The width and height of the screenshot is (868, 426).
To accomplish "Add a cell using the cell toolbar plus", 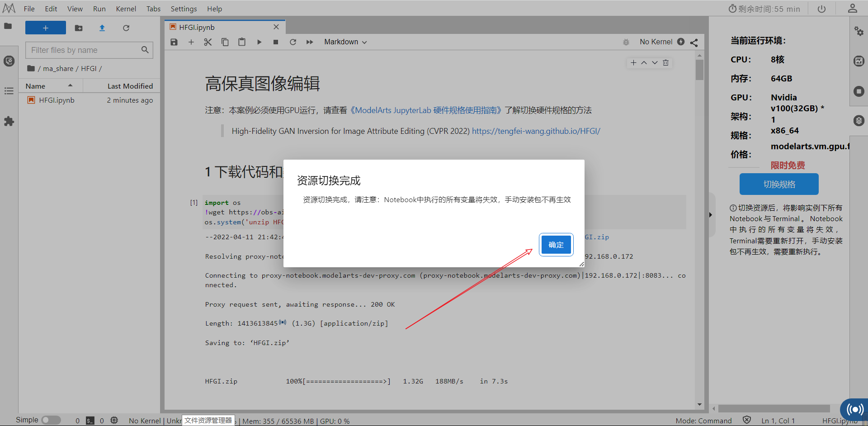I will coord(633,63).
